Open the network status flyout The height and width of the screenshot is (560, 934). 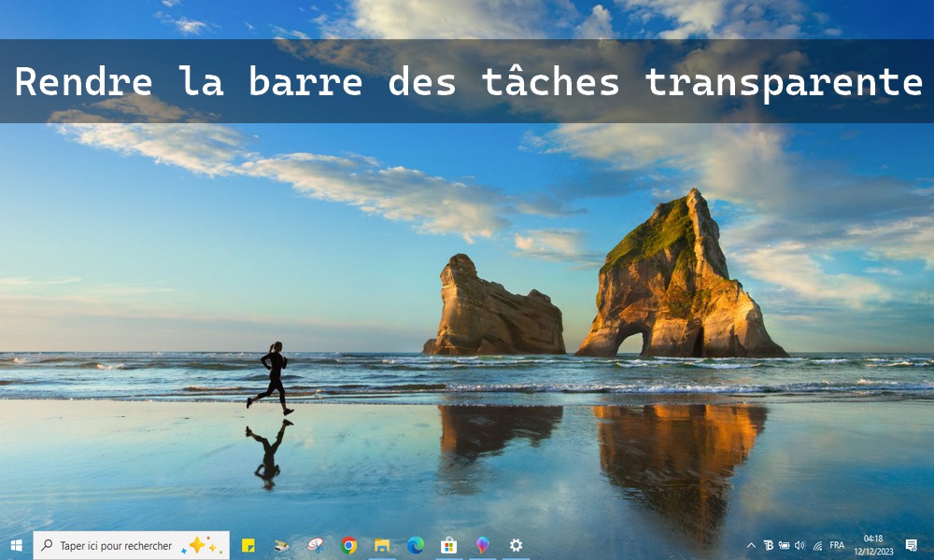coord(817,545)
